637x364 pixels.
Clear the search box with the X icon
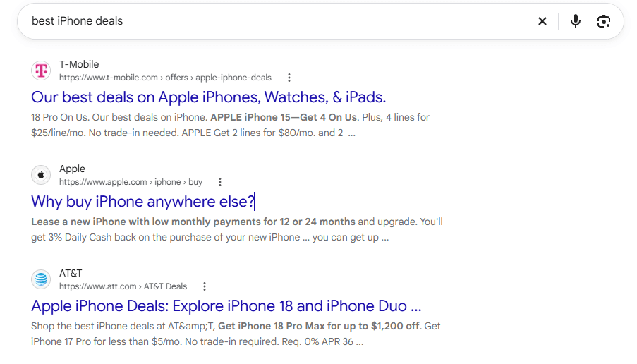[542, 21]
